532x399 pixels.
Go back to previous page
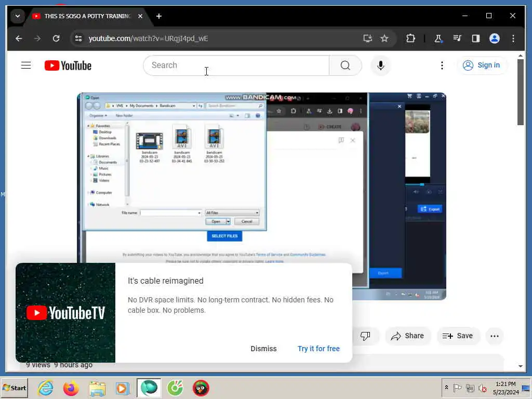(19, 38)
